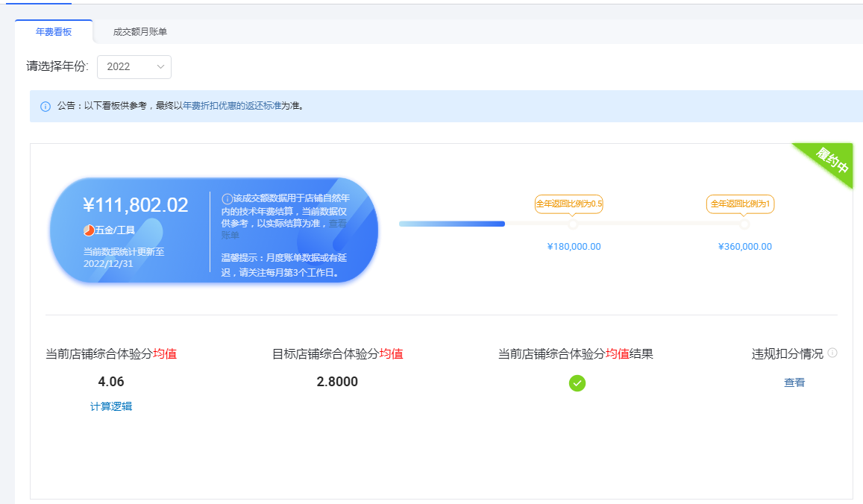Click the 请选择年份 label

pyautogui.click(x=57, y=66)
